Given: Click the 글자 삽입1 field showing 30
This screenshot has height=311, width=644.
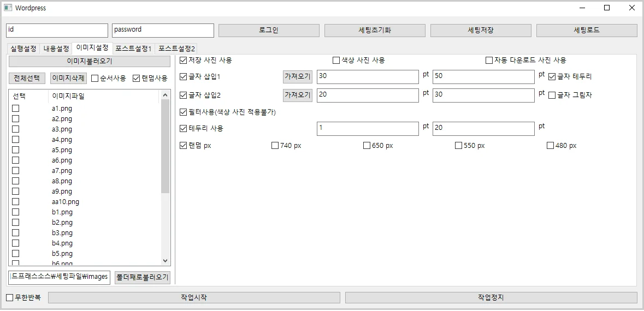Looking at the screenshot, I should pos(368,77).
